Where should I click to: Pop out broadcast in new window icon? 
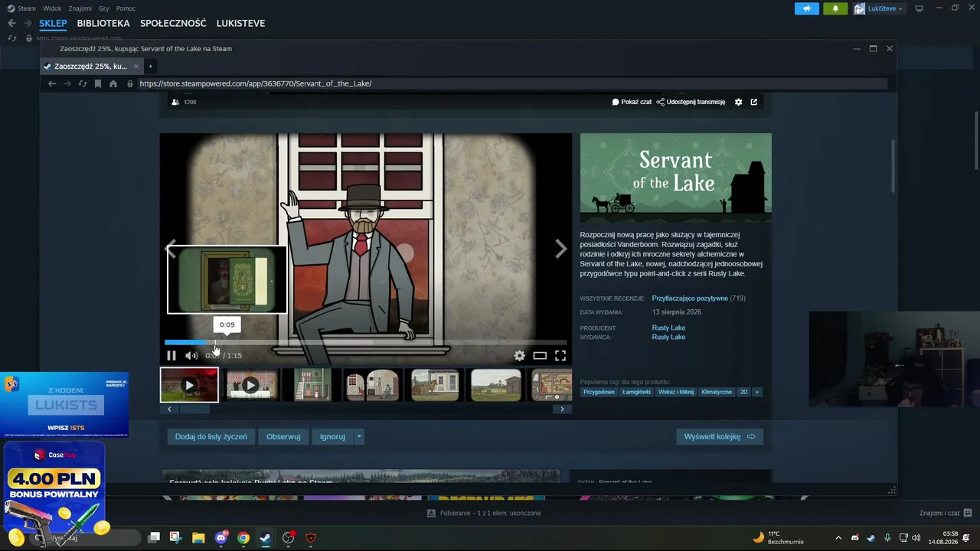[753, 102]
